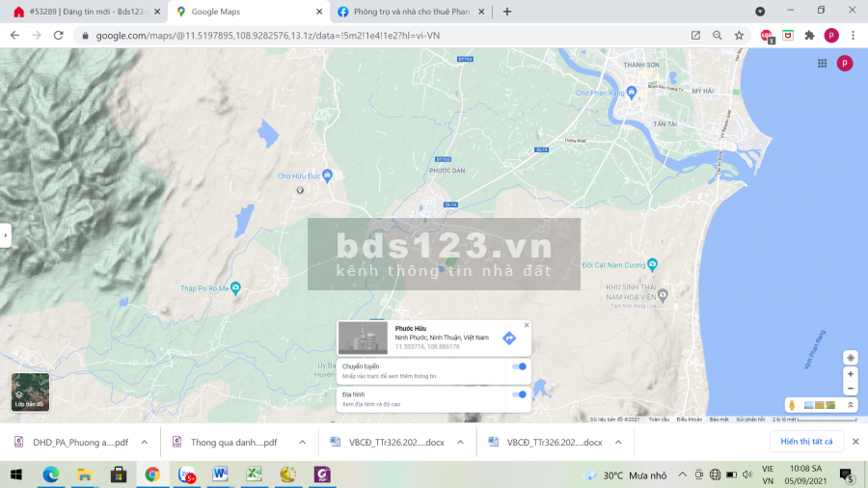Click the Toàn cầu link
The width and height of the screenshot is (868, 488).
tap(659, 420)
